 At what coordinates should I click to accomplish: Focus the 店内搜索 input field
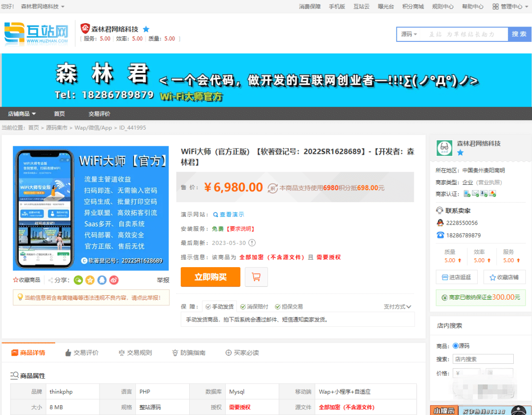click(483, 359)
